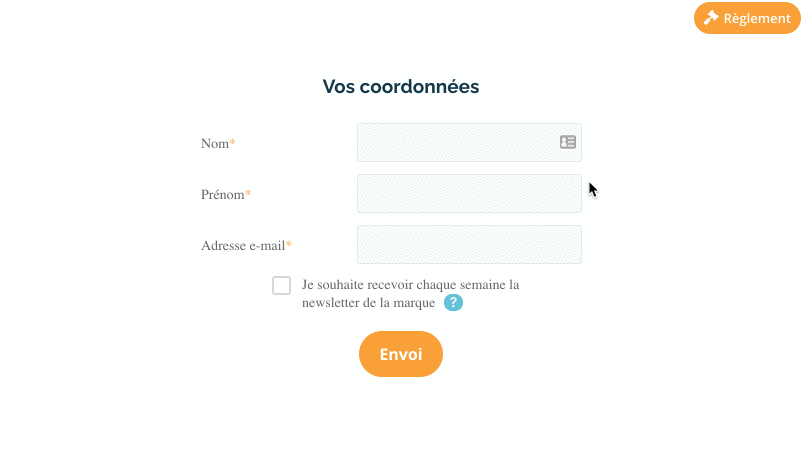Click the orange asterisk after Prénom

248,193
